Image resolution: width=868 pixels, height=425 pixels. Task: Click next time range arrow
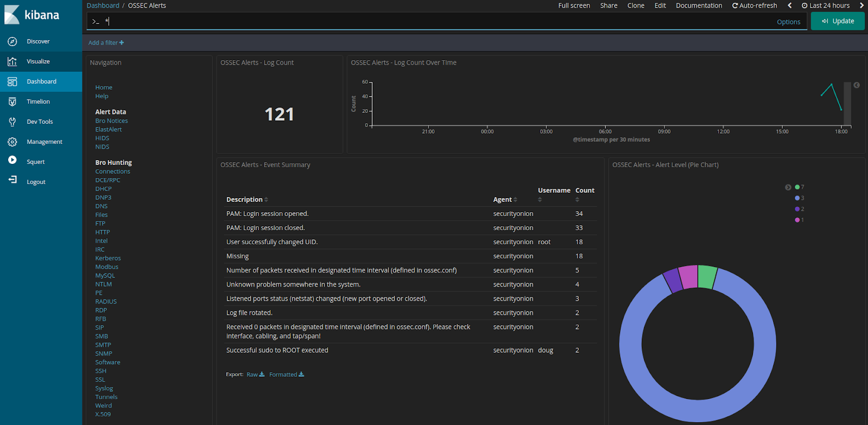click(861, 5)
